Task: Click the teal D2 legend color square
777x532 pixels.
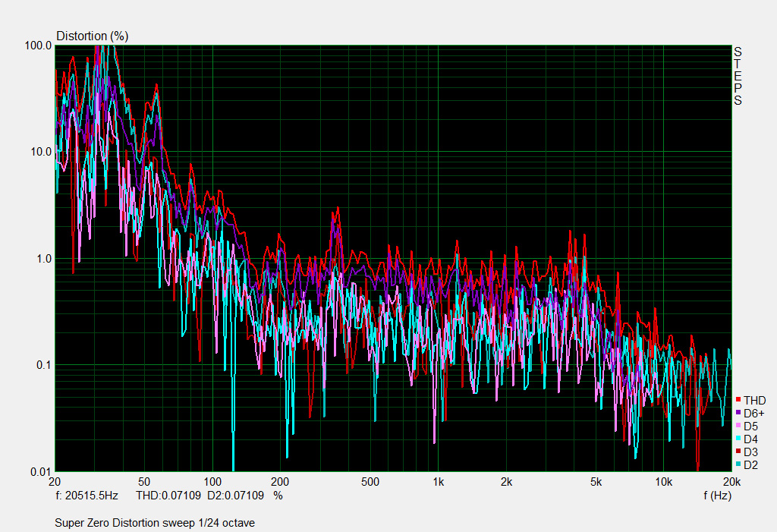Action: click(738, 464)
